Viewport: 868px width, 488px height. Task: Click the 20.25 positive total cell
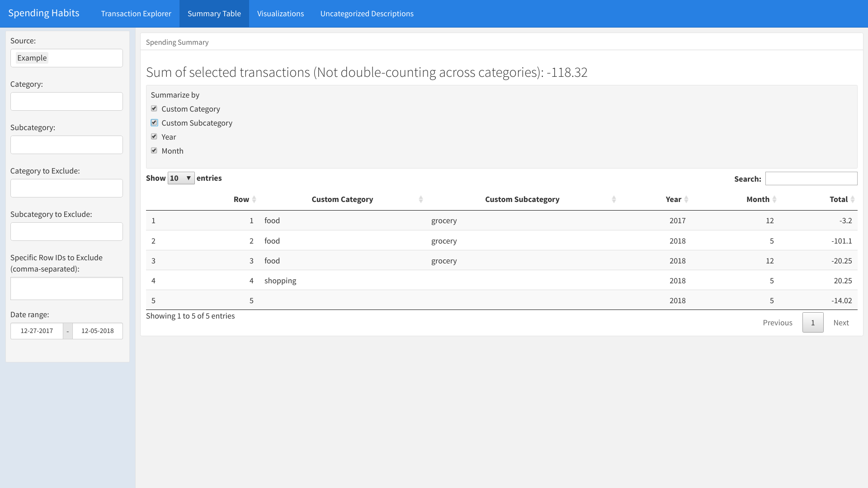point(843,281)
